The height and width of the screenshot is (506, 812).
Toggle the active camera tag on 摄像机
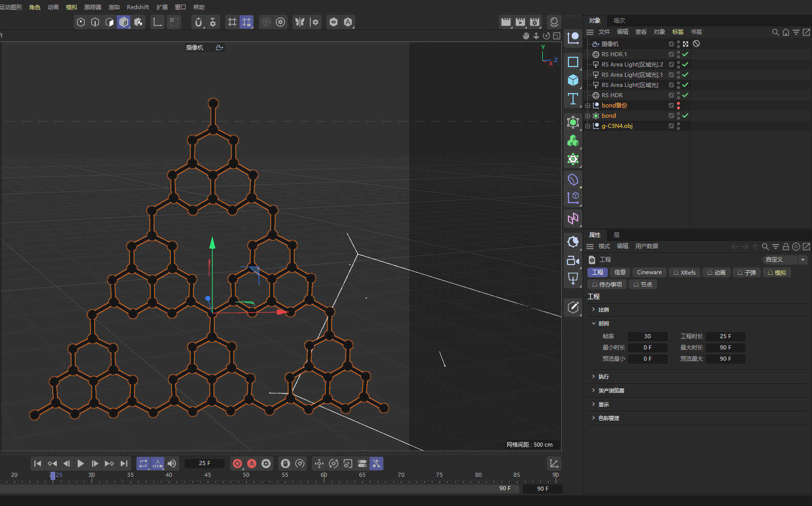[x=686, y=44]
